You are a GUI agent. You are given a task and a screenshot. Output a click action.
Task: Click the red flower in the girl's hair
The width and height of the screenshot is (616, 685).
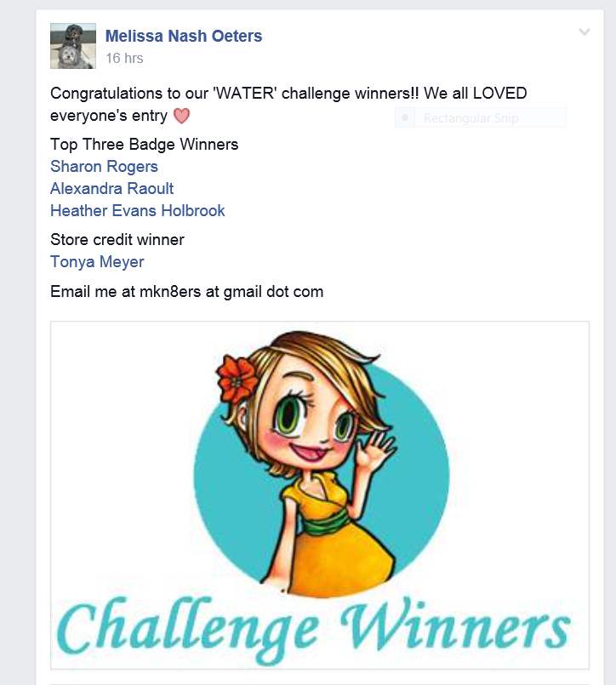236,379
